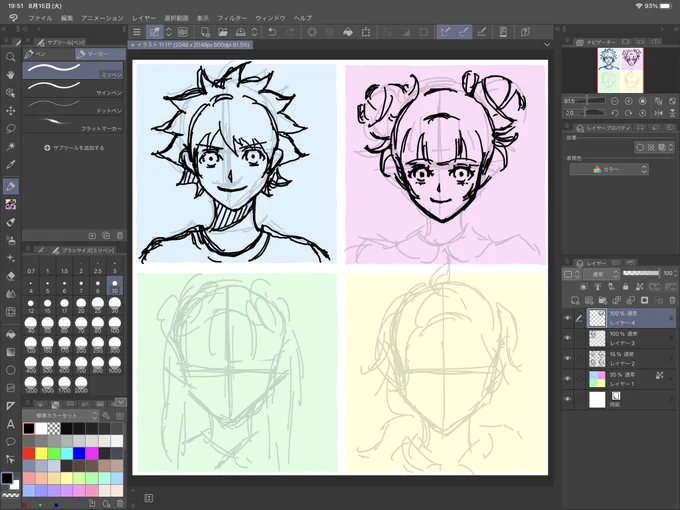Screen dimensions: 680x510
Task: Click the Open file folder icon
Action: point(222,32)
